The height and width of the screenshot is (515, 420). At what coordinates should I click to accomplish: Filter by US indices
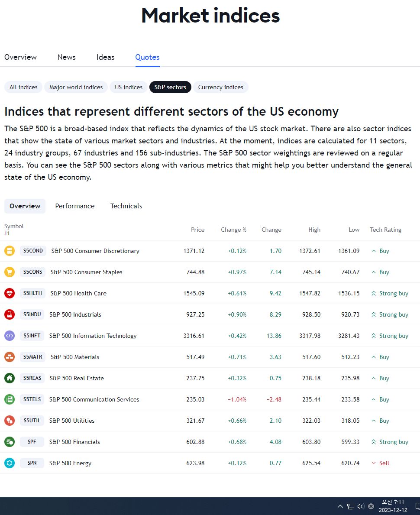click(129, 87)
